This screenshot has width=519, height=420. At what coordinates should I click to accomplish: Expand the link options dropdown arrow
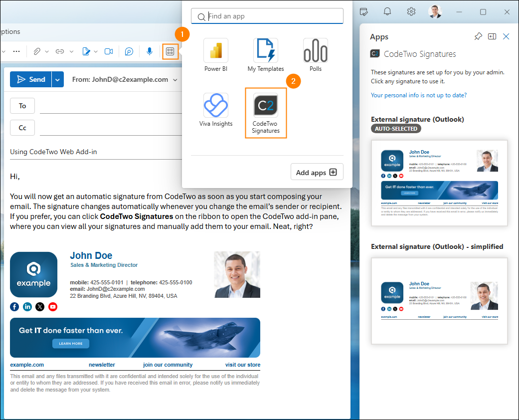(71, 52)
